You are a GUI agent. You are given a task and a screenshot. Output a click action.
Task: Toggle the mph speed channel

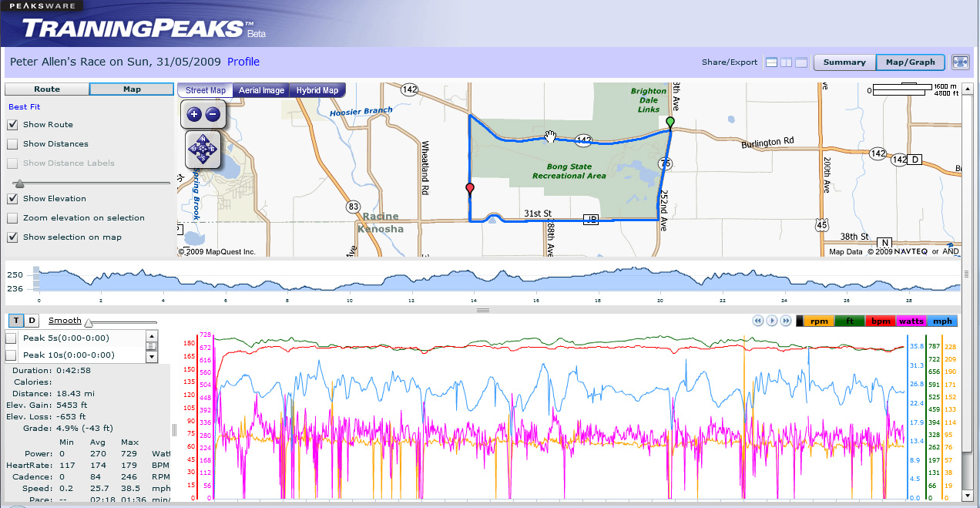[943, 321]
